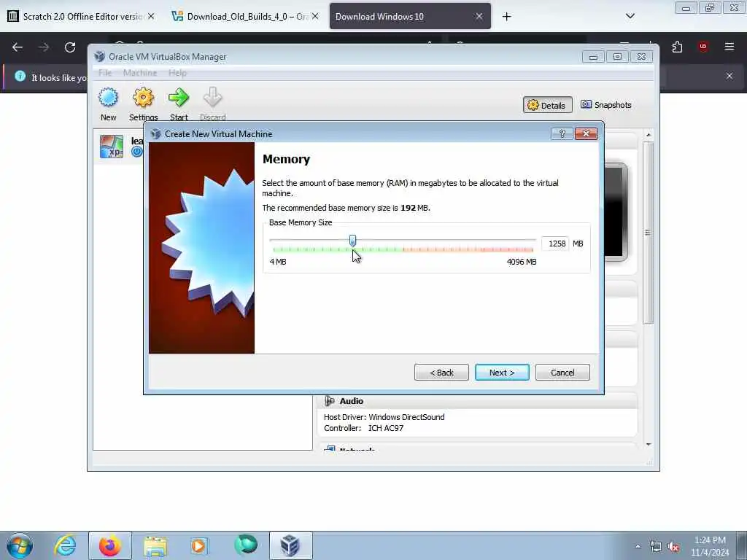Image resolution: width=747 pixels, height=560 pixels.
Task: Click the info icon in notification bar
Action: (20, 76)
